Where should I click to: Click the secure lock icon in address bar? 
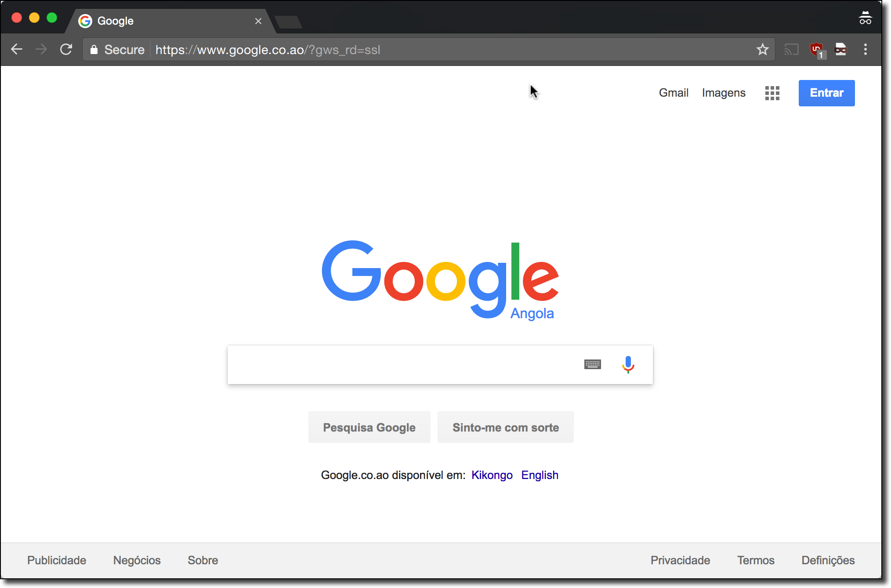94,49
